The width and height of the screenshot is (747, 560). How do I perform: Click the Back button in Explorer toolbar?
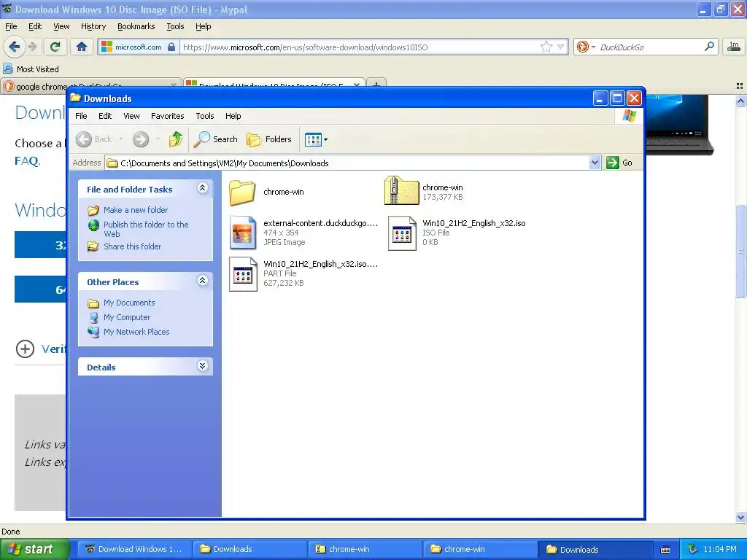pyautogui.click(x=94, y=139)
